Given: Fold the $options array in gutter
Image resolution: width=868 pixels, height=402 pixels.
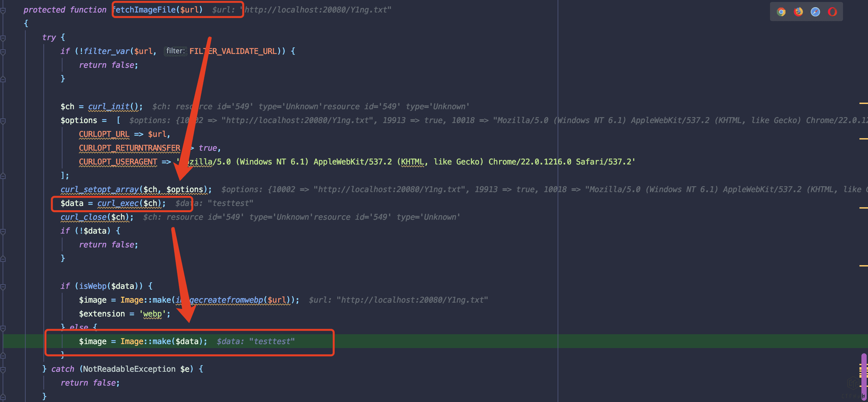Looking at the screenshot, I should [3, 121].
